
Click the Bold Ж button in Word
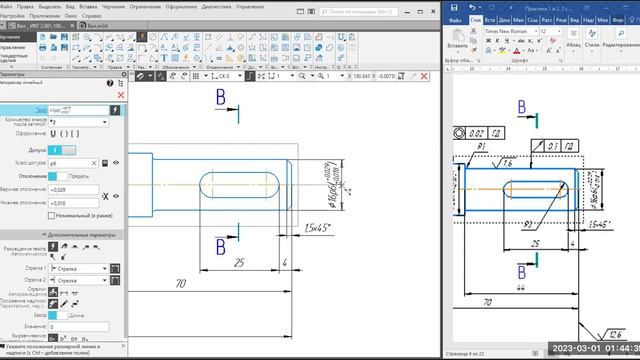pyautogui.click(x=489, y=41)
